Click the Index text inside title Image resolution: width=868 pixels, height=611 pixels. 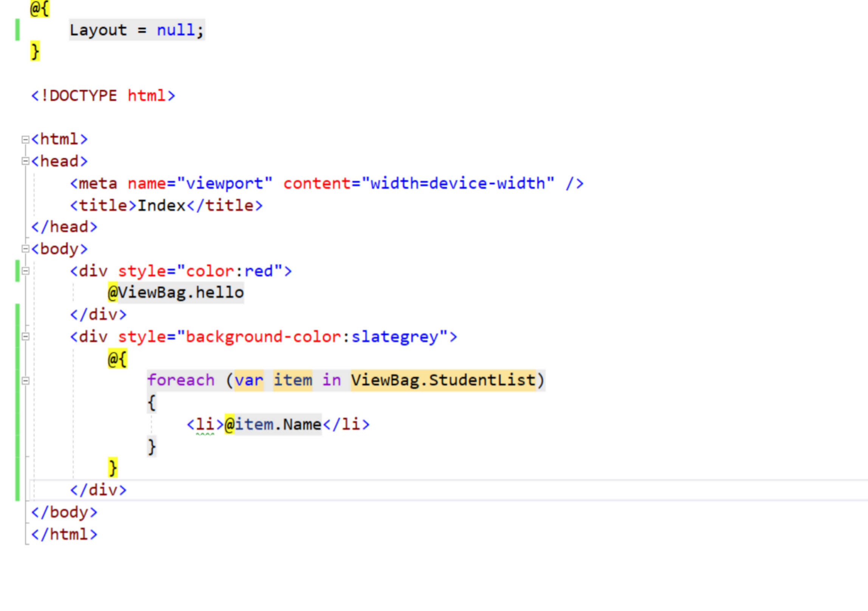(161, 205)
